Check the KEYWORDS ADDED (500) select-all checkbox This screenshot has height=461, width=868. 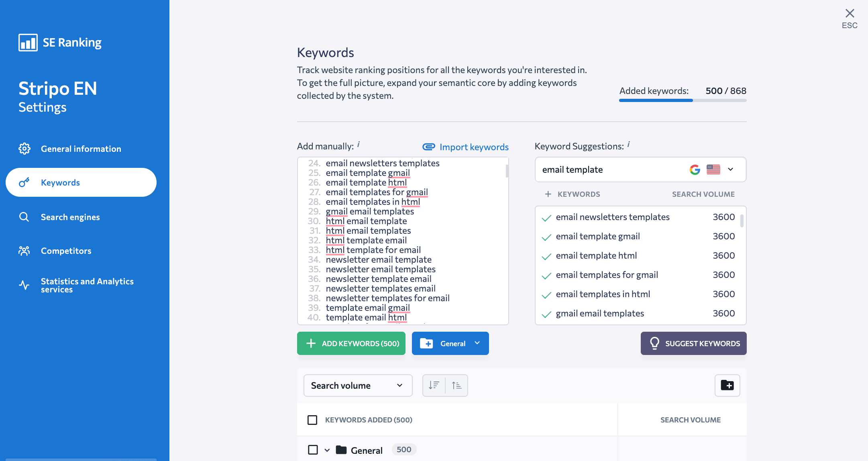[312, 420]
